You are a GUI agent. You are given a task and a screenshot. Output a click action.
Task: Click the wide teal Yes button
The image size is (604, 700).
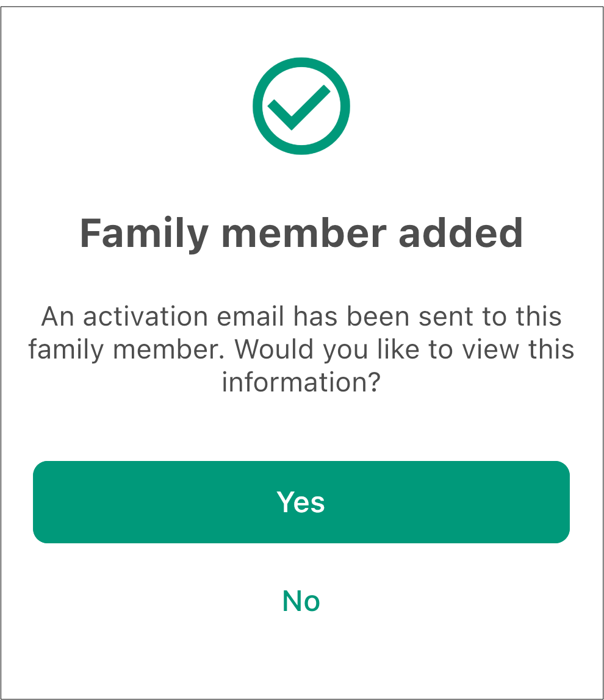coord(301,502)
